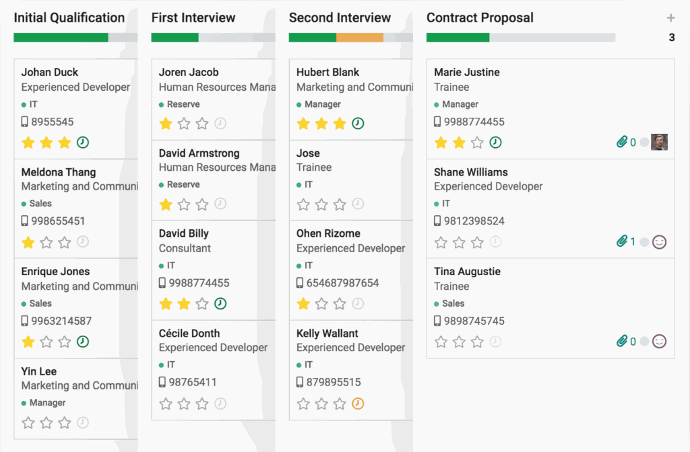
Task: Toggle second star on Meldona Thang's card
Action: (46, 242)
